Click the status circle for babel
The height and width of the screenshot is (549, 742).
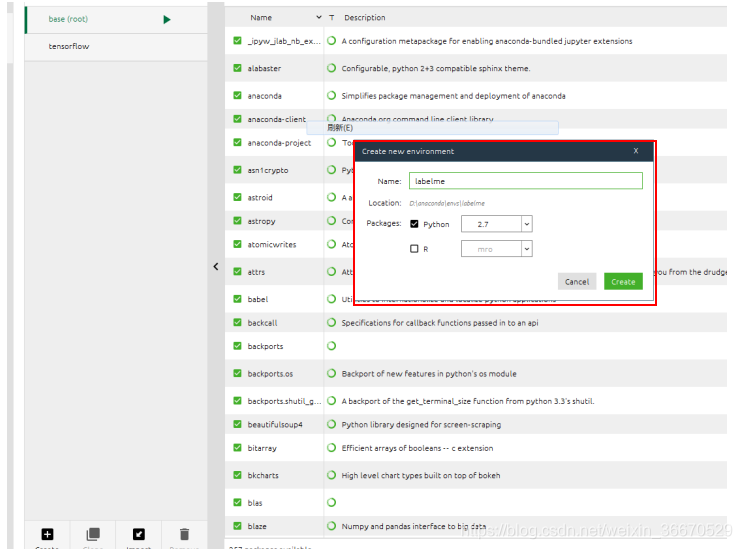point(332,299)
